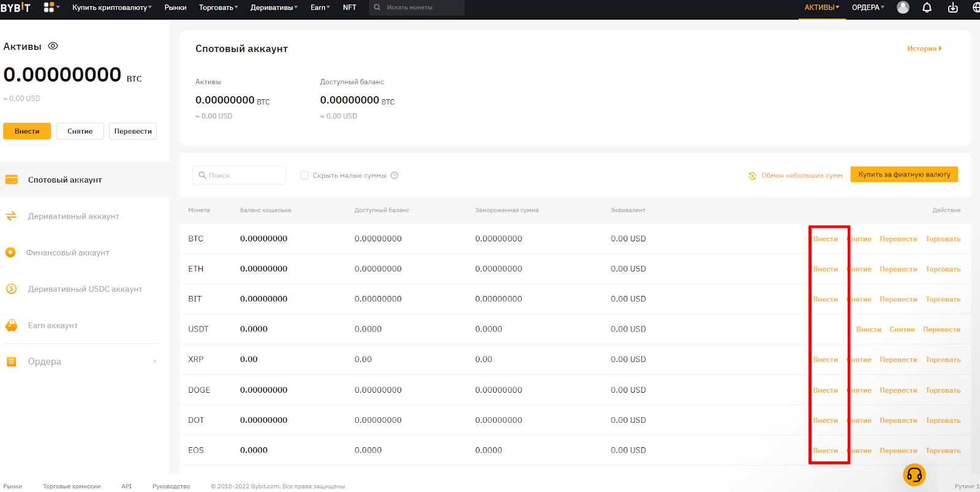The width and height of the screenshot is (980, 492).
Task: Click the Derivatives account arrows icon
Action: 11,216
